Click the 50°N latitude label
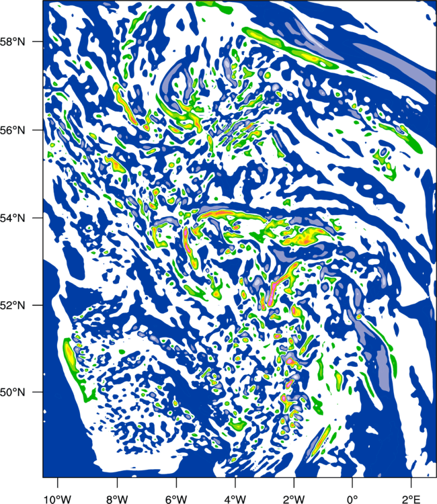The image size is (437, 504). pyautogui.click(x=13, y=392)
